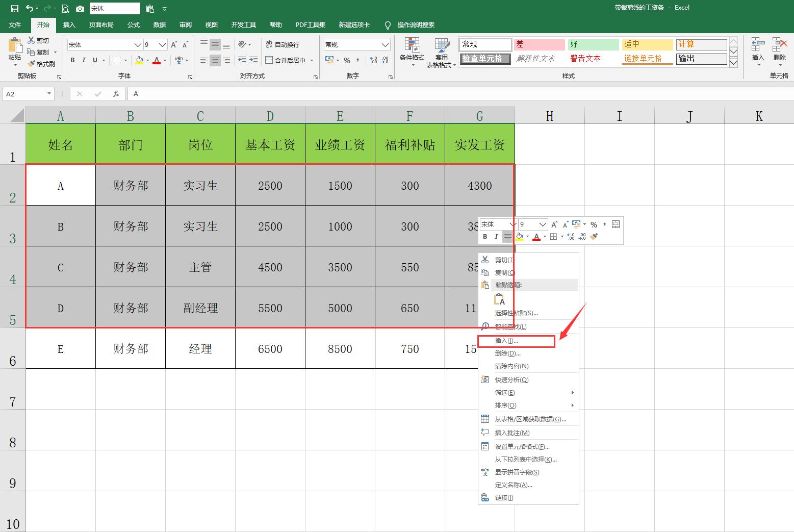Save the workbook from quick access toolbar

14,8
